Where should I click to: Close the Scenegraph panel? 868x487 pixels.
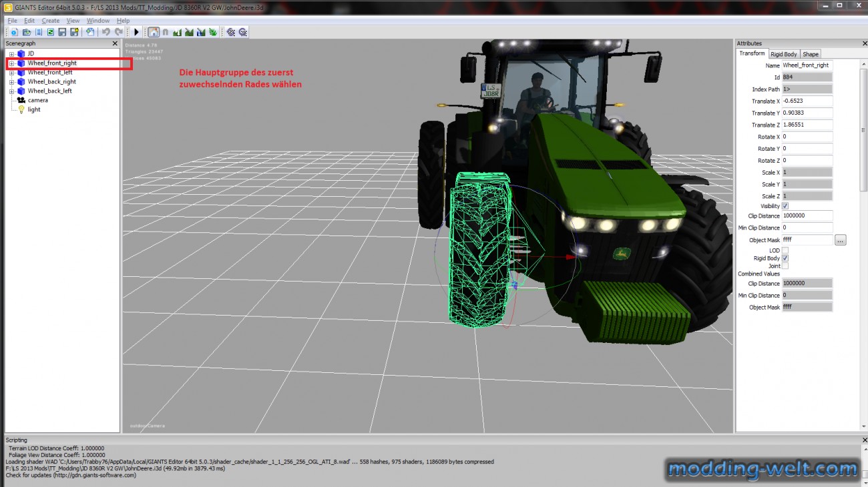pyautogui.click(x=115, y=43)
